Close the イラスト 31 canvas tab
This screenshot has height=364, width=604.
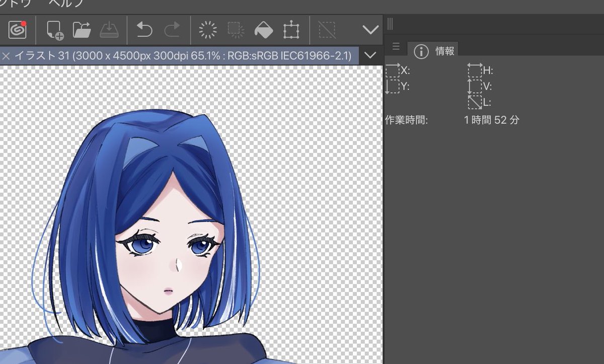pos(6,56)
